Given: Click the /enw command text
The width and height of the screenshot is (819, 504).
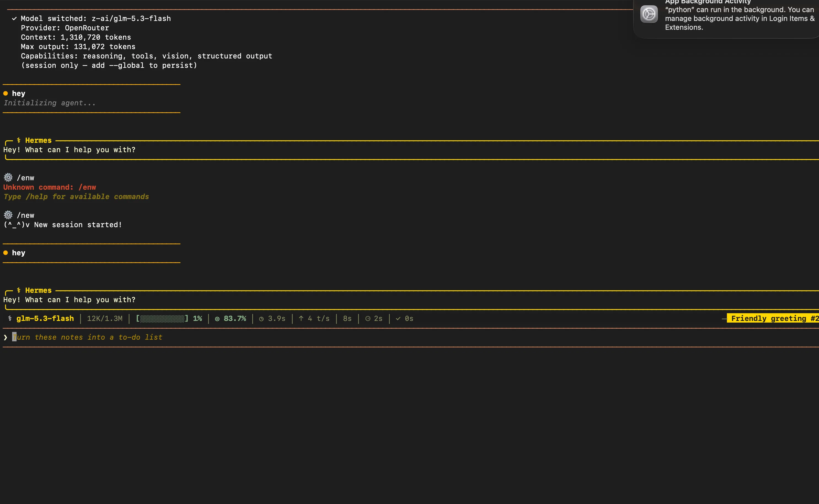Looking at the screenshot, I should click(26, 178).
